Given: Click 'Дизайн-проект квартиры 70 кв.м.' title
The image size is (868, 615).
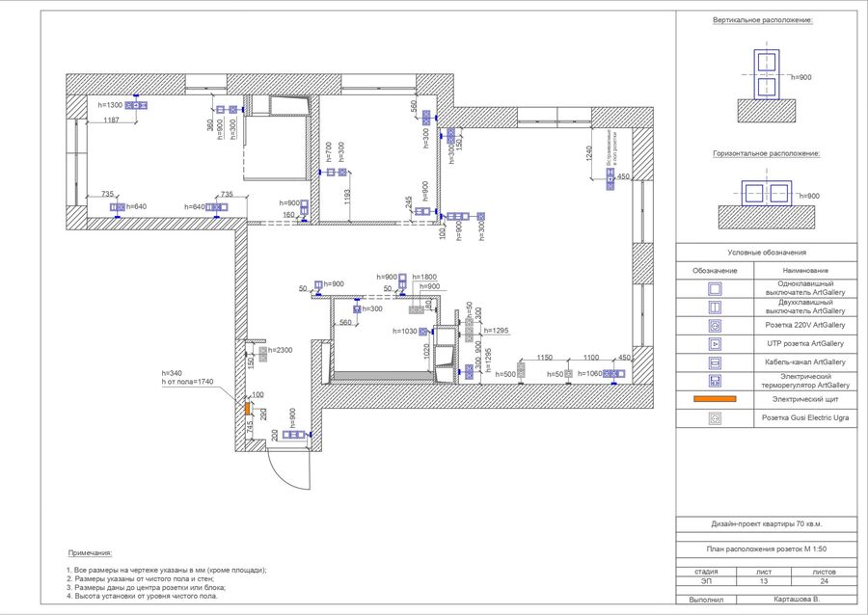Looking at the screenshot, I should click(767, 523).
